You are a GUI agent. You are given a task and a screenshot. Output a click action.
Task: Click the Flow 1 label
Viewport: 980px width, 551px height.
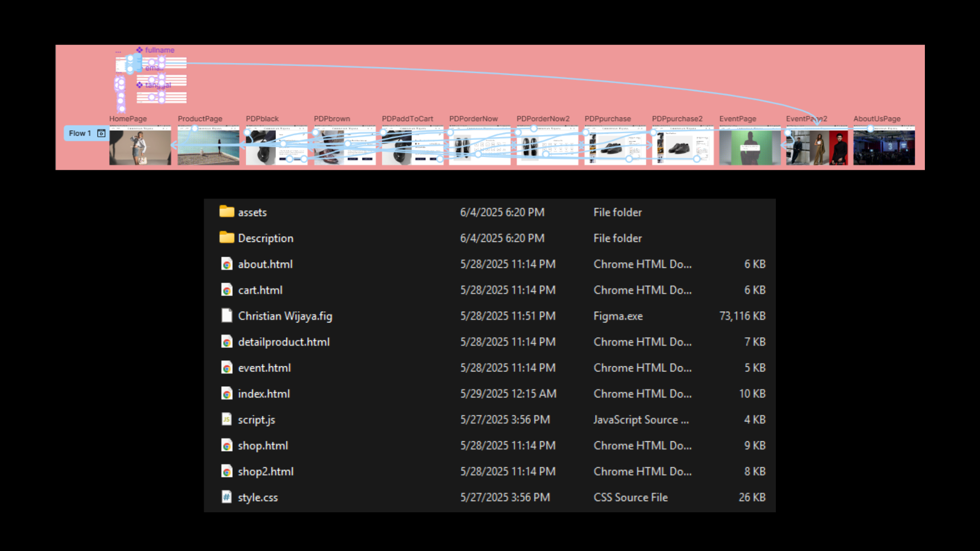tap(80, 133)
